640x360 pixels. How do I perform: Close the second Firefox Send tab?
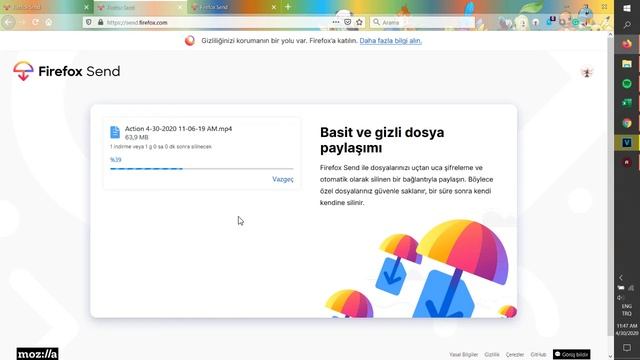pyautogui.click(x=180, y=7)
